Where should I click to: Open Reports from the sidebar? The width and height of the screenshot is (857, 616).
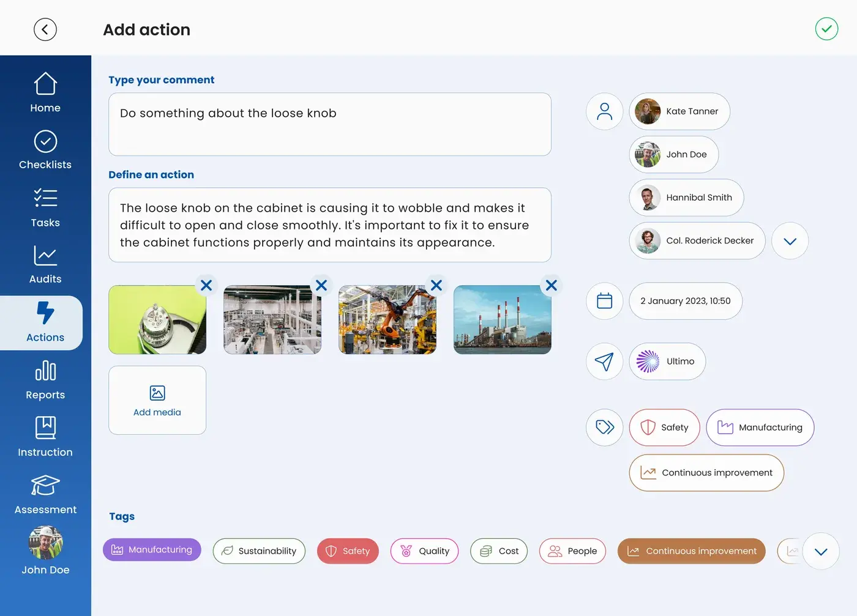coord(45,380)
